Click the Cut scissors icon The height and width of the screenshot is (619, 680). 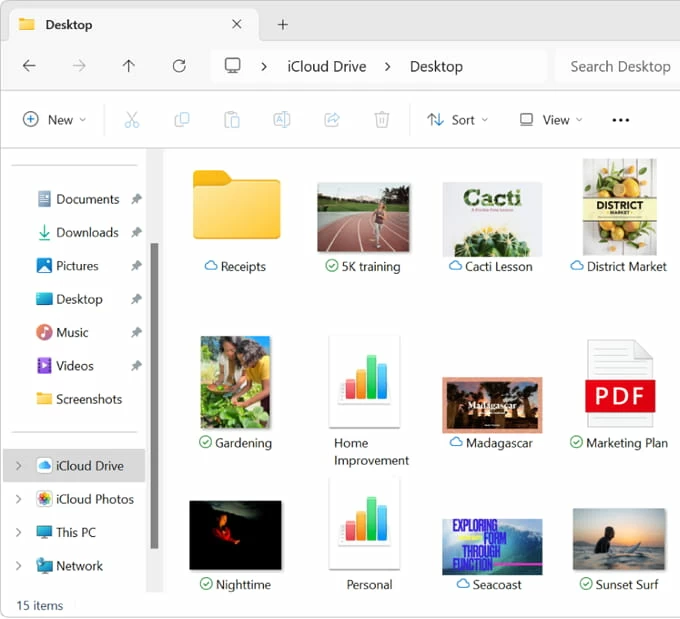tap(132, 120)
